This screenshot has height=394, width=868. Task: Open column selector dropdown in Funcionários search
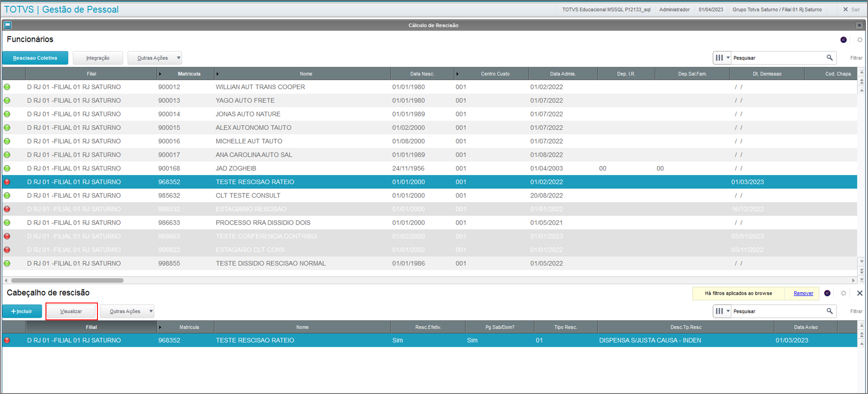722,58
